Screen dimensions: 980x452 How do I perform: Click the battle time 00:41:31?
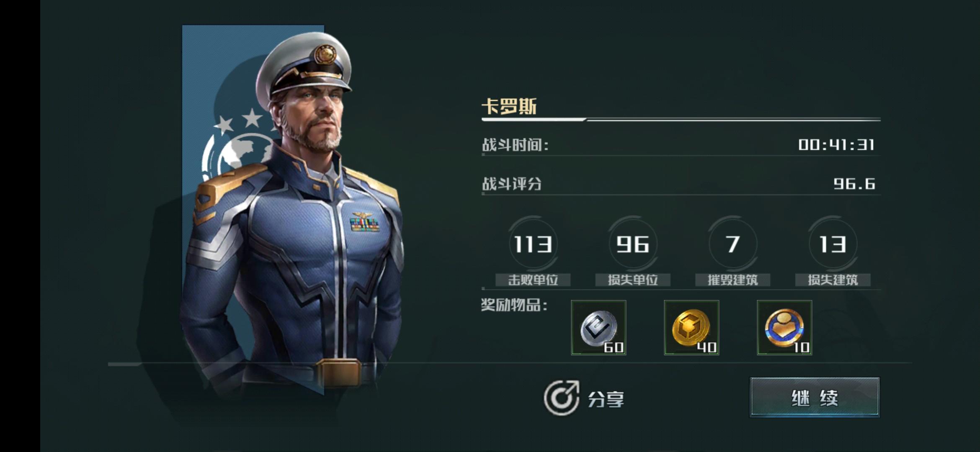click(x=836, y=145)
